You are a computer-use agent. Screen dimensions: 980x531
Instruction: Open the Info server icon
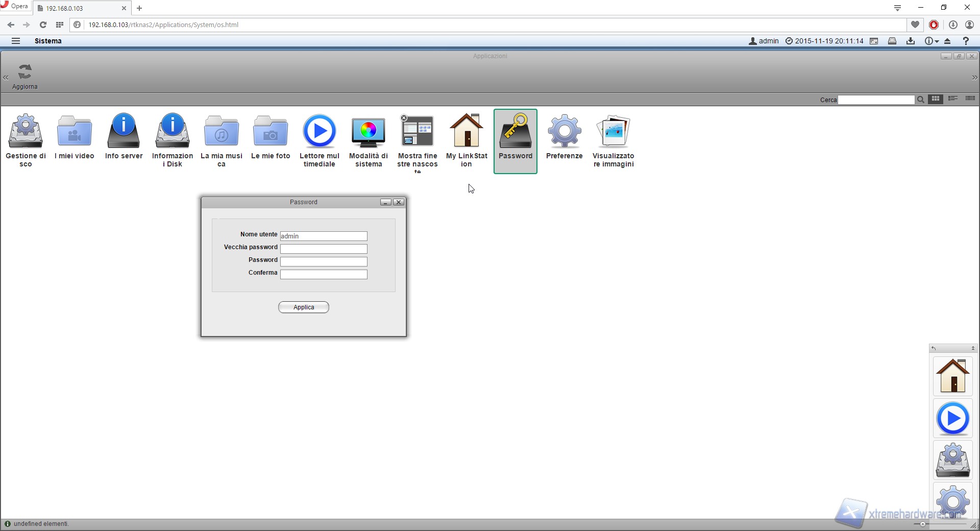(x=124, y=132)
